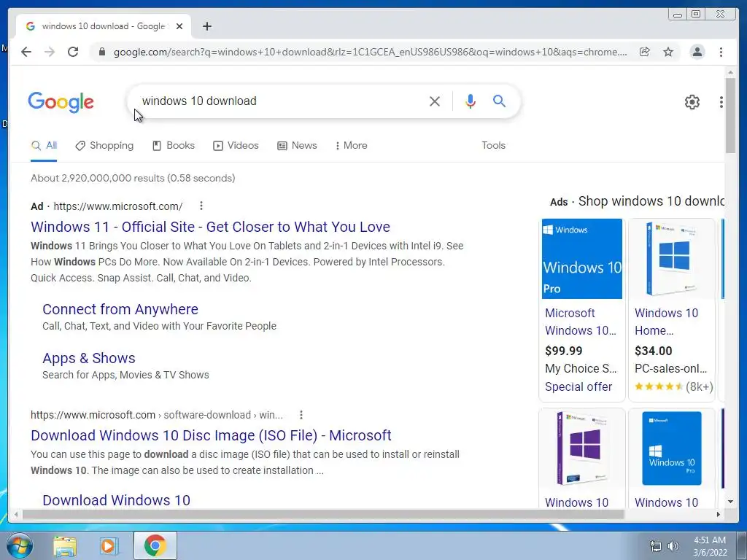Click the scroll left arrow
Image resolution: width=747 pixels, height=560 pixels.
click(16, 514)
